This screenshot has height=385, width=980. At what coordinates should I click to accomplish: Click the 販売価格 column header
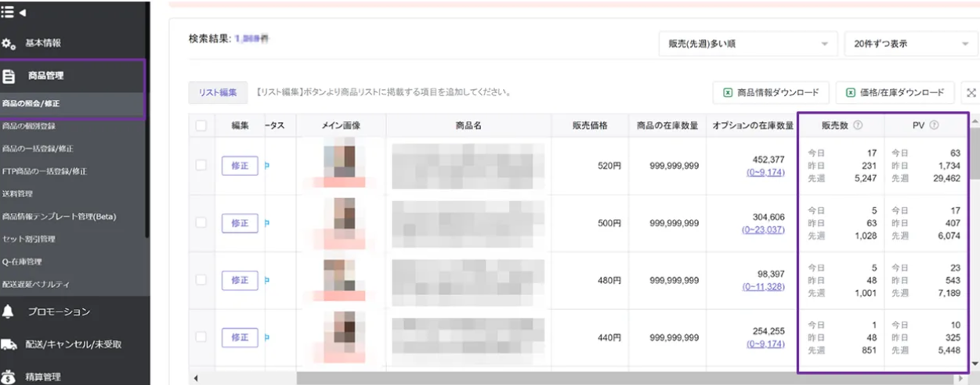click(x=589, y=125)
